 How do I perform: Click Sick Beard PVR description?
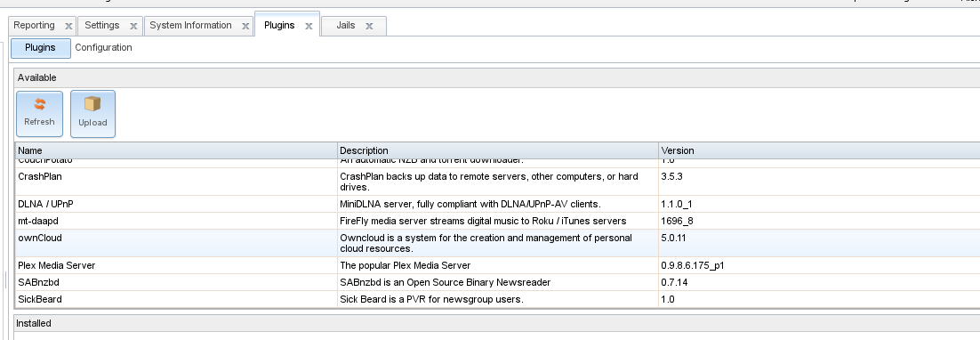point(431,299)
